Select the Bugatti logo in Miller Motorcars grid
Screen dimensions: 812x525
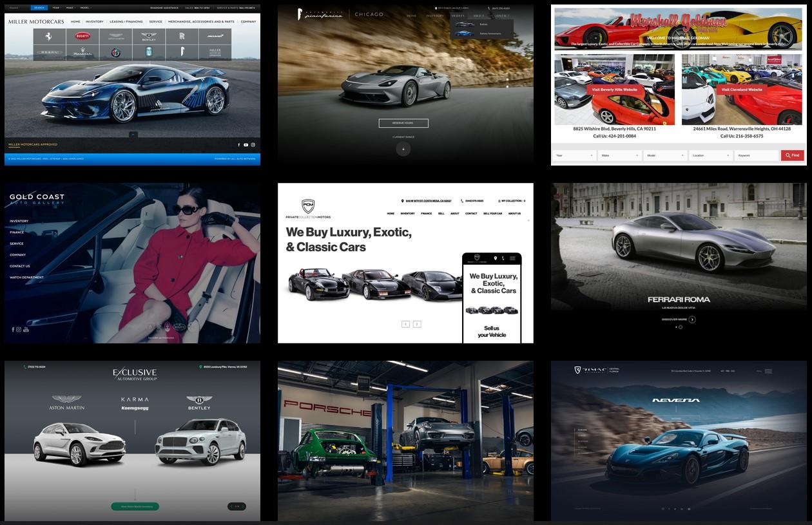click(82, 37)
